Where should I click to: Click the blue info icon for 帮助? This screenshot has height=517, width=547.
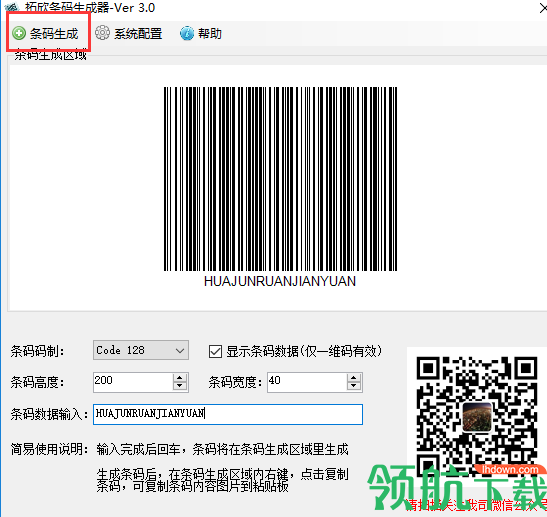[187, 33]
